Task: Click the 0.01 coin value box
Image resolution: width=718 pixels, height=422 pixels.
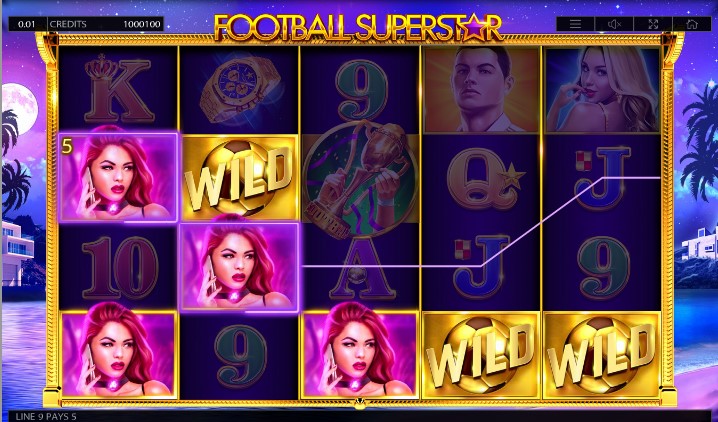Action: [27, 24]
